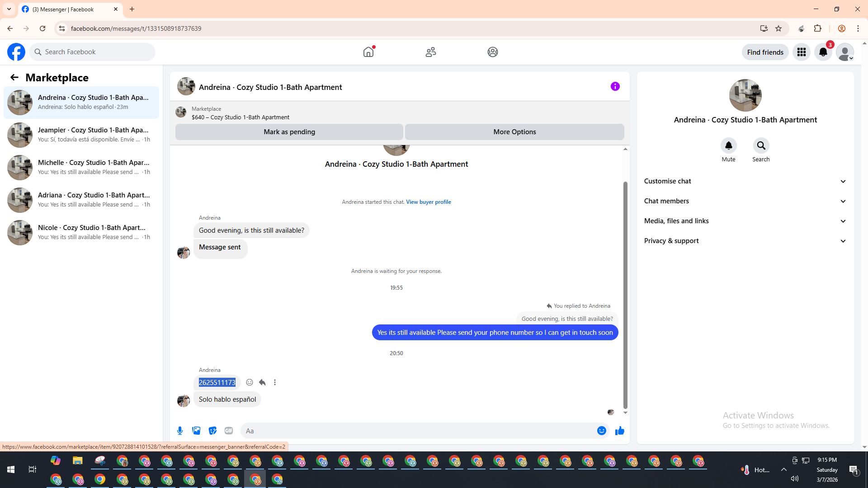View site information for facebook.com
868x488 pixels.
62,28
